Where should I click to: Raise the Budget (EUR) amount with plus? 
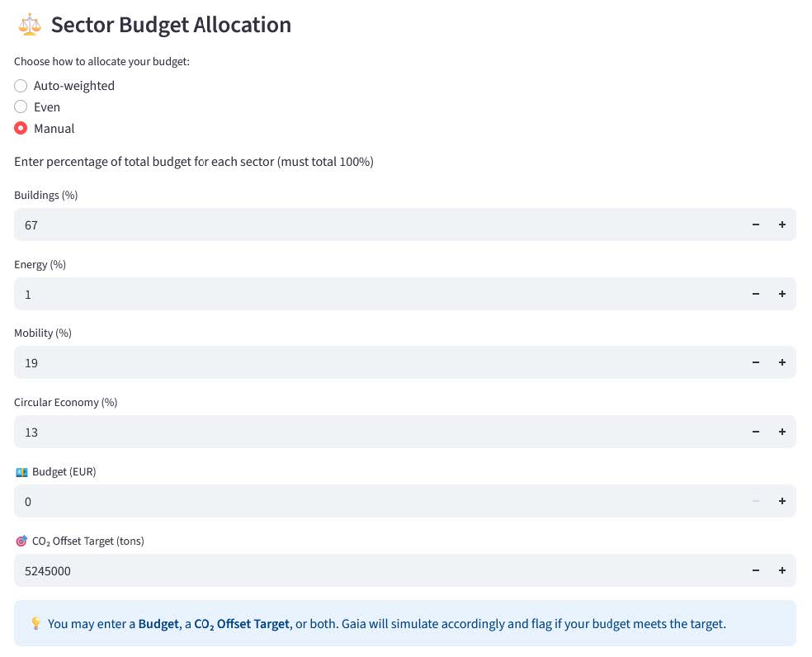(781, 501)
